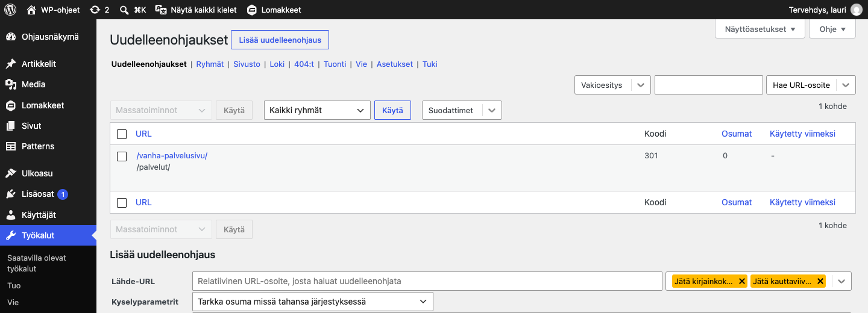Click the translation icon for Näytä kaikki kielet
868x313 pixels.
click(161, 10)
